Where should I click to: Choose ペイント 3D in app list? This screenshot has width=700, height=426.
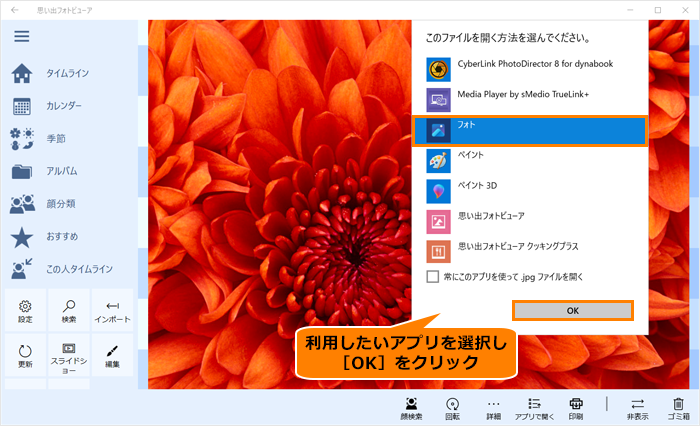[x=530, y=191]
